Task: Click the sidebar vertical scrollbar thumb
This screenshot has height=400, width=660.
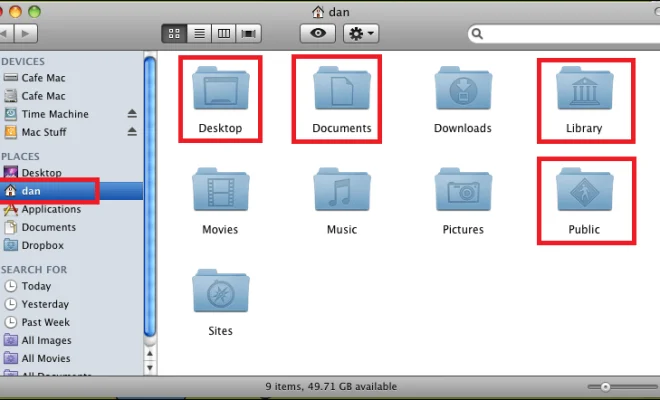Action: click(150, 197)
